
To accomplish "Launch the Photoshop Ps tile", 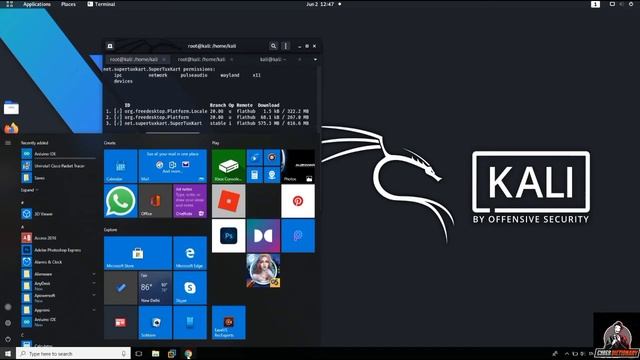I will click(x=229, y=236).
